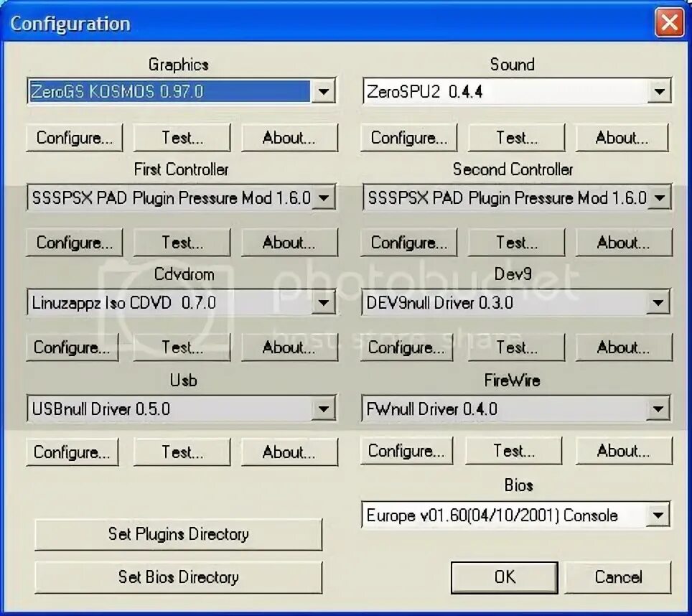Configure the Cdvdrom plugin

[72, 347]
